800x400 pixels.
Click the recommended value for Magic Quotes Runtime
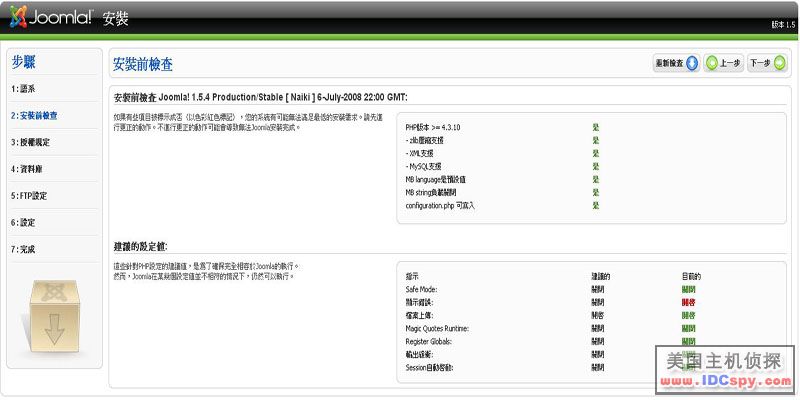597,329
